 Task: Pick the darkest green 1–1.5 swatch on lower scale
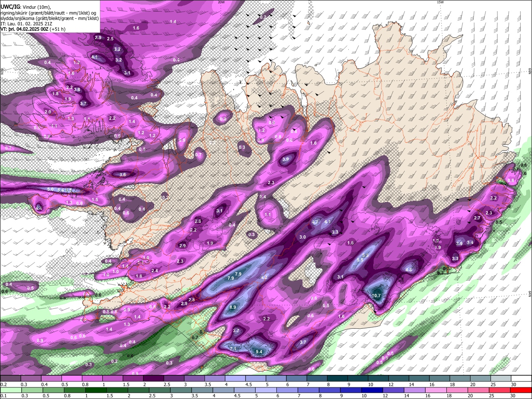[x=96, y=390]
